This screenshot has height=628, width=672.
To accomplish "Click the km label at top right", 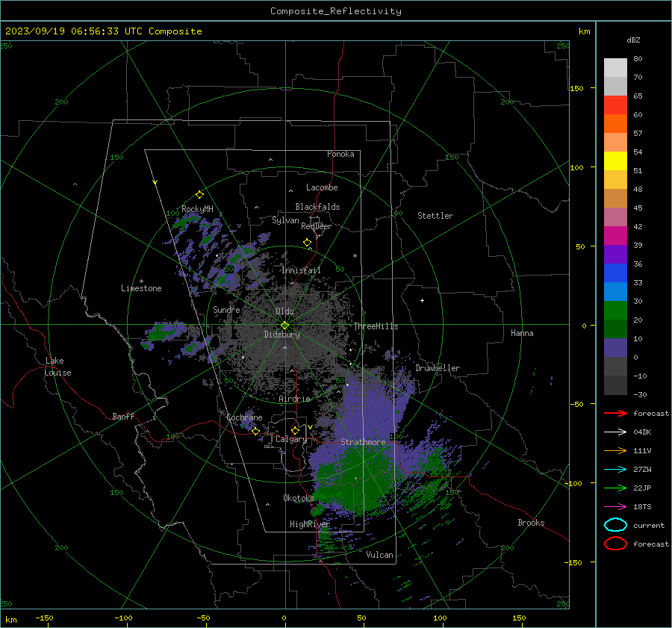I will pos(584,31).
